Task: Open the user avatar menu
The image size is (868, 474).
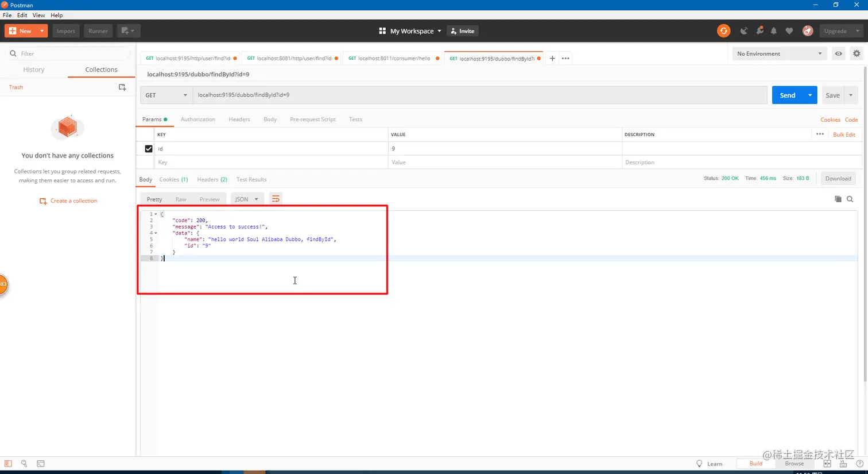Action: (808, 31)
